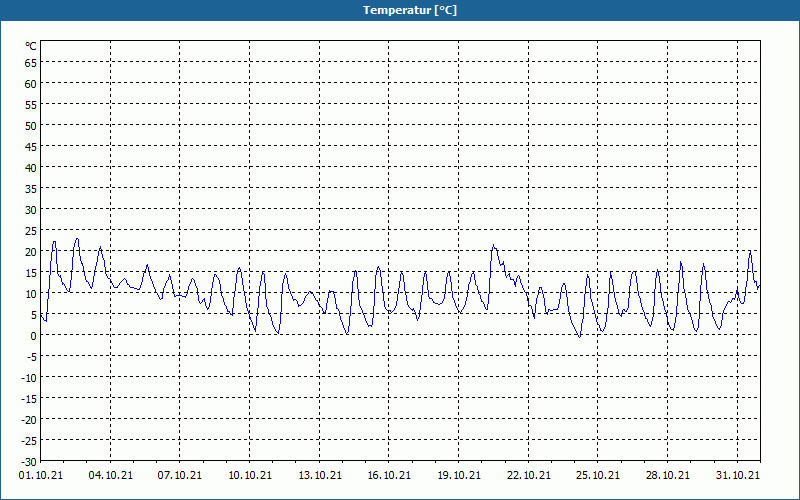
Task: Click the °C unit label on the axis
Action: (x=31, y=46)
